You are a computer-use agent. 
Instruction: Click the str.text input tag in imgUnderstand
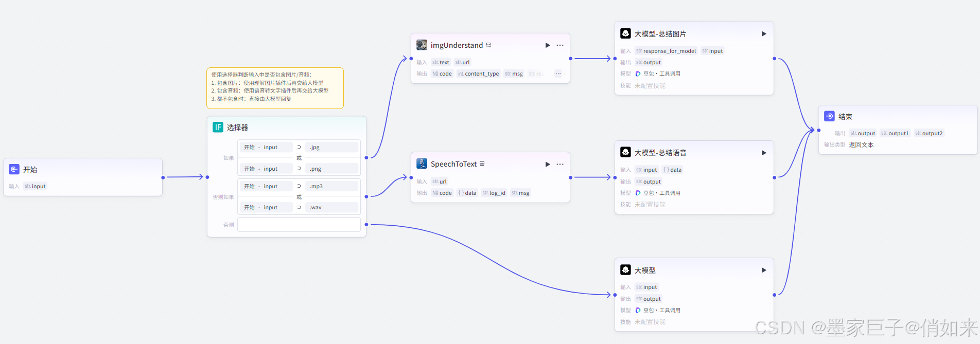(x=441, y=62)
